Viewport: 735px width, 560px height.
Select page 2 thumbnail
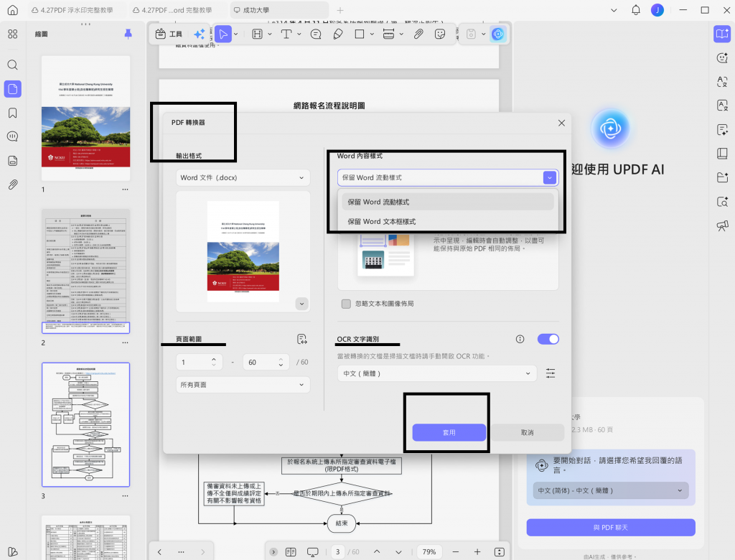click(86, 271)
